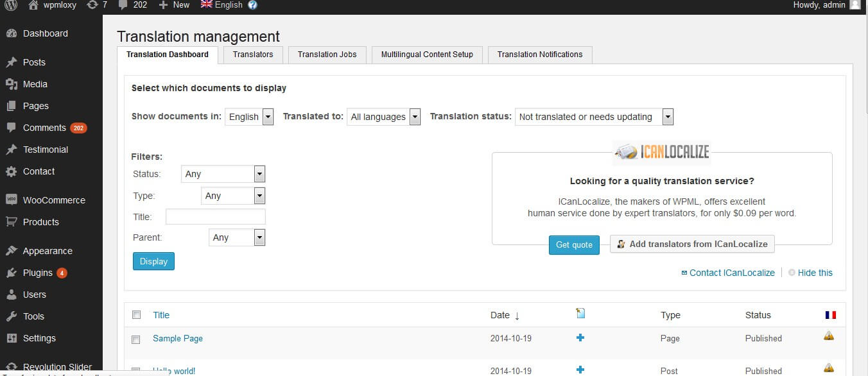This screenshot has width=868, height=376.
Task: Click the Type column header
Action: (670, 315)
